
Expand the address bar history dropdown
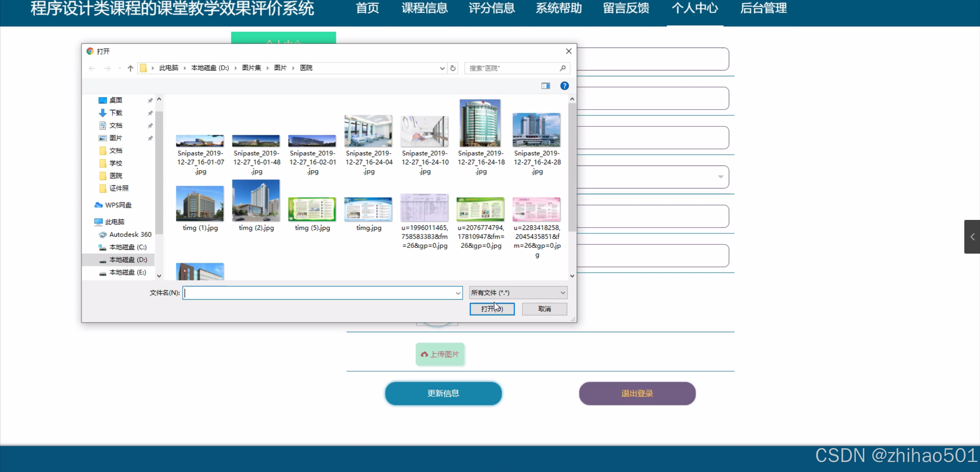coord(442,68)
